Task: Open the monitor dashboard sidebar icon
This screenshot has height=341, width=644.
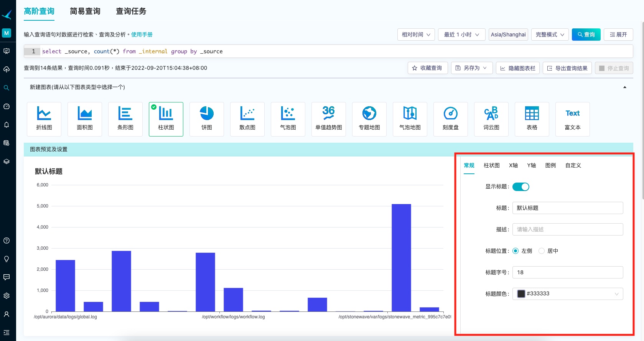Action: pyautogui.click(x=7, y=51)
